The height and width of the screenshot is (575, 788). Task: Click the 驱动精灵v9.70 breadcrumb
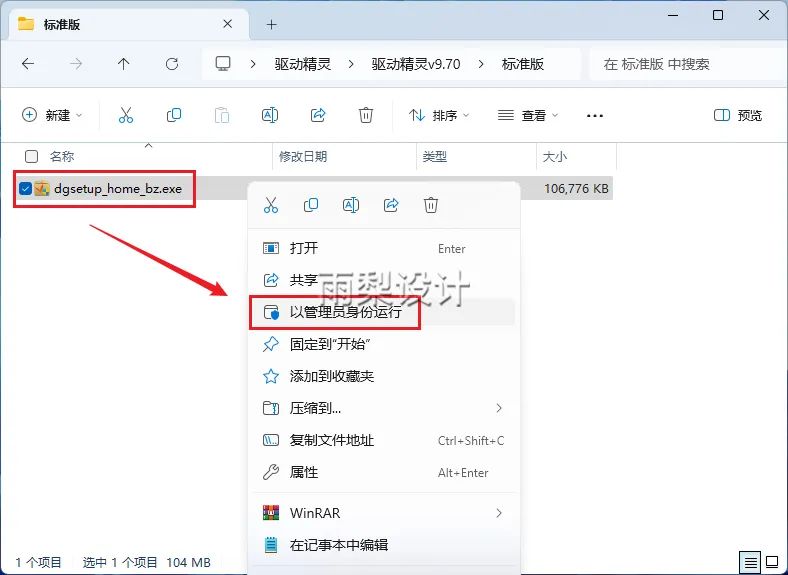click(416, 64)
